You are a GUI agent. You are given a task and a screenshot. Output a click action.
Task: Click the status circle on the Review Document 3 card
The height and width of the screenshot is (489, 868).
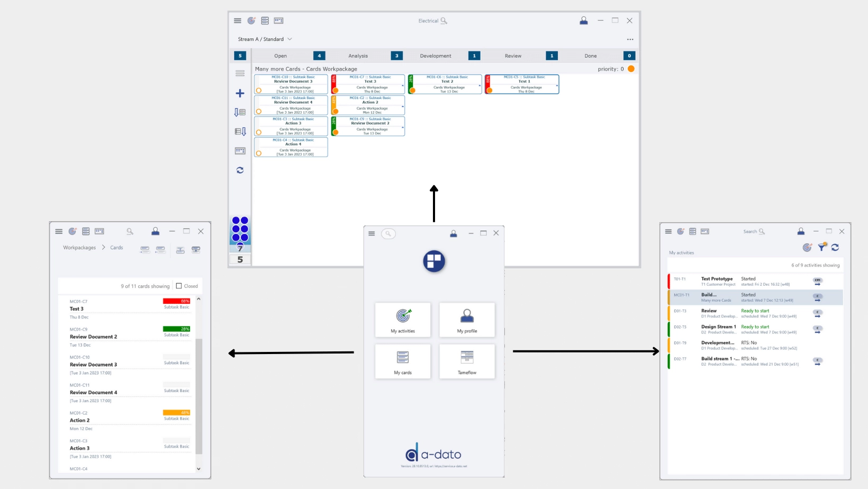click(259, 90)
